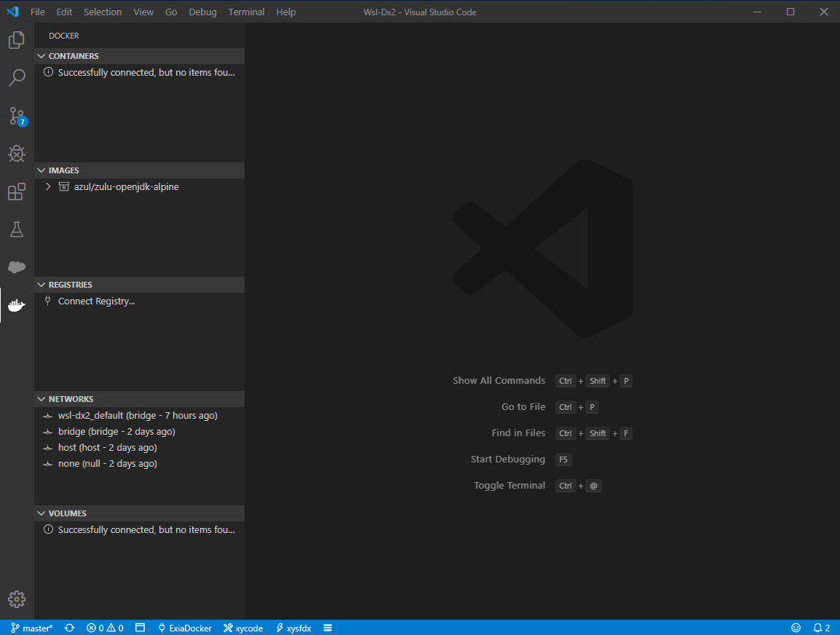
Task: Collapse the VOLUMES section
Action: 41,513
